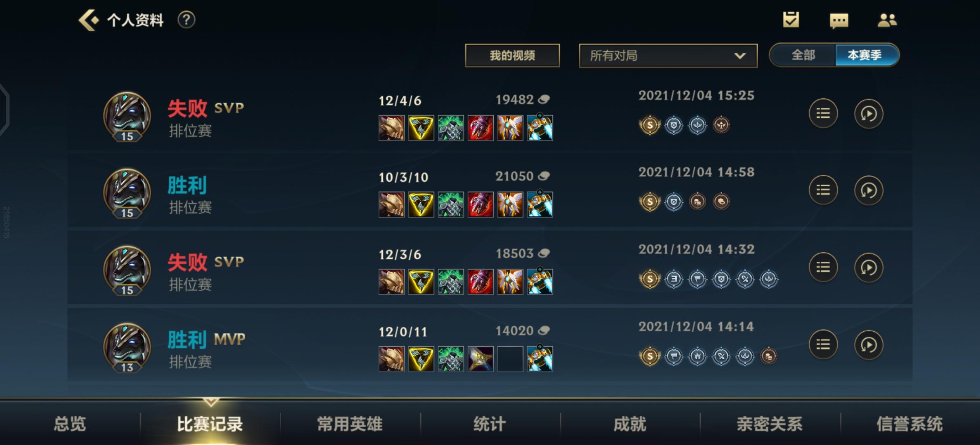Go to the 统计 tab
Viewport: 980px width, 445px height.
pyautogui.click(x=490, y=424)
